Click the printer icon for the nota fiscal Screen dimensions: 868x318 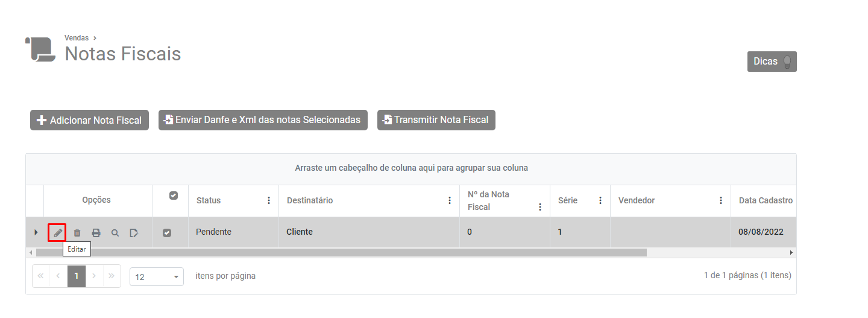pyautogui.click(x=96, y=232)
